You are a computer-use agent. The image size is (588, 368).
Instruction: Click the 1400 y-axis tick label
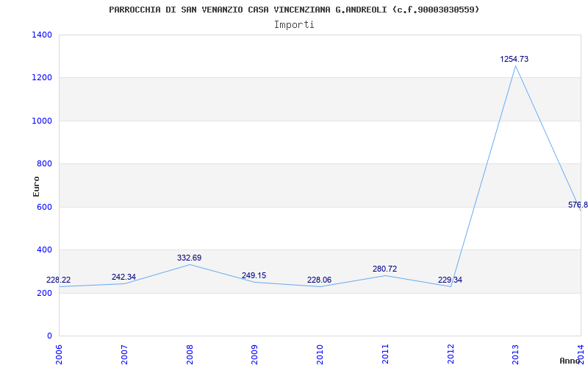pyautogui.click(x=42, y=35)
